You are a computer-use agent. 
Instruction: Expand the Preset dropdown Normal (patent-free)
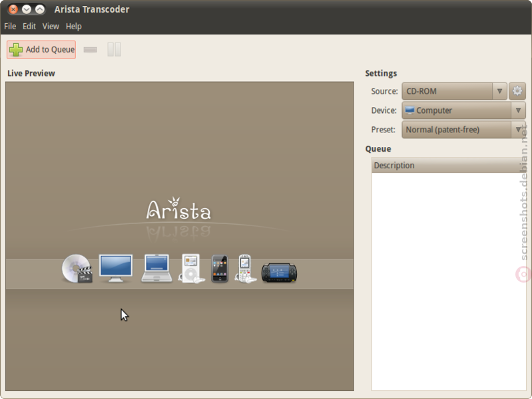[464, 130]
